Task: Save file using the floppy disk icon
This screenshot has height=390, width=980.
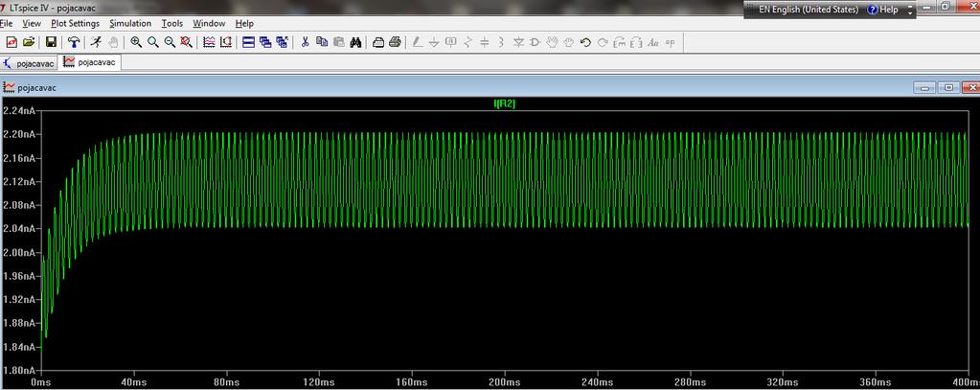Action: point(51,42)
